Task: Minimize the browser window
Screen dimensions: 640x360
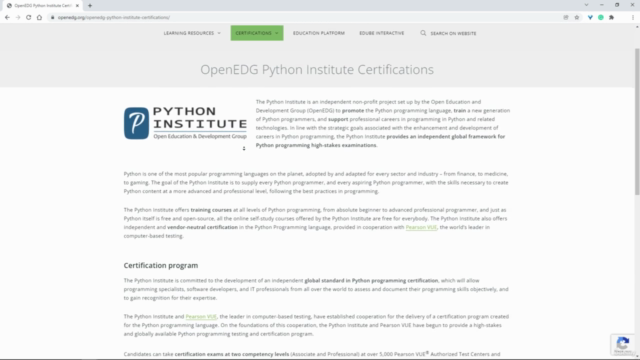Action: pyautogui.click(x=602, y=5)
